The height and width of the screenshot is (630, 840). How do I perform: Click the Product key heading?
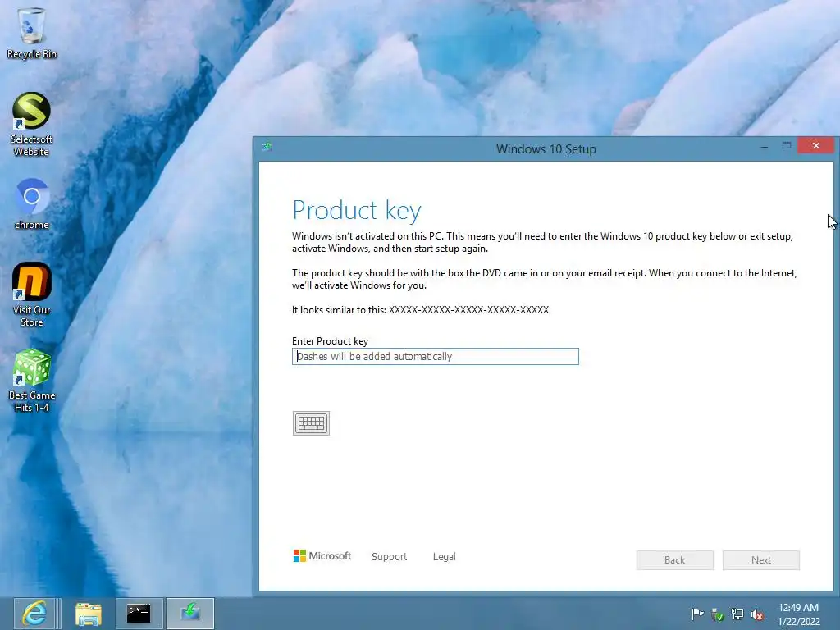coord(357,210)
